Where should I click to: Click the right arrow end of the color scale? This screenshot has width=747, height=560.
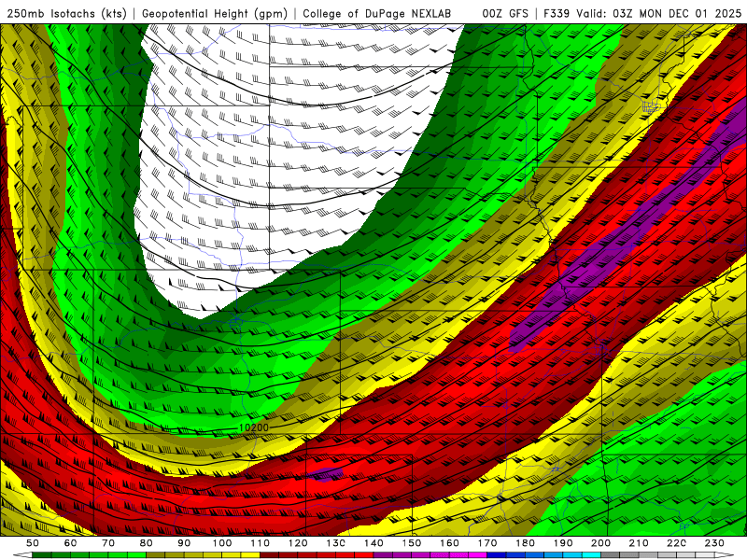click(725, 555)
